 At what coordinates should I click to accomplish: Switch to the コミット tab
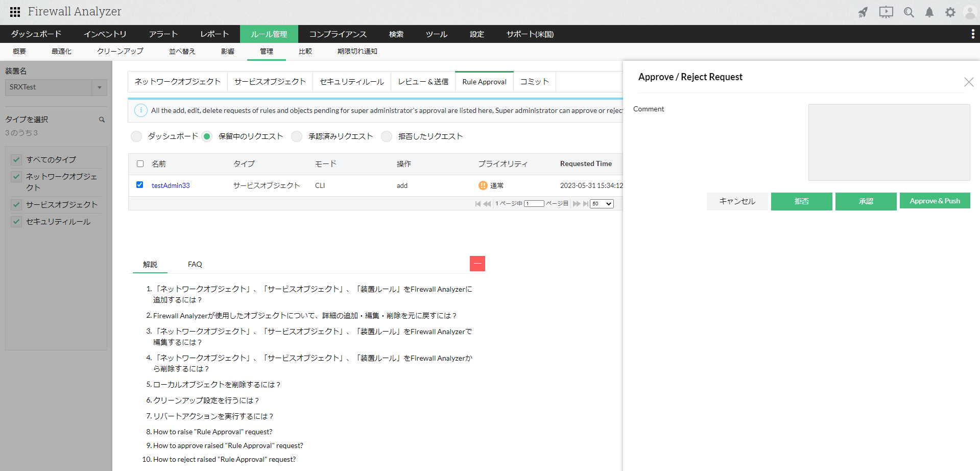(x=534, y=82)
